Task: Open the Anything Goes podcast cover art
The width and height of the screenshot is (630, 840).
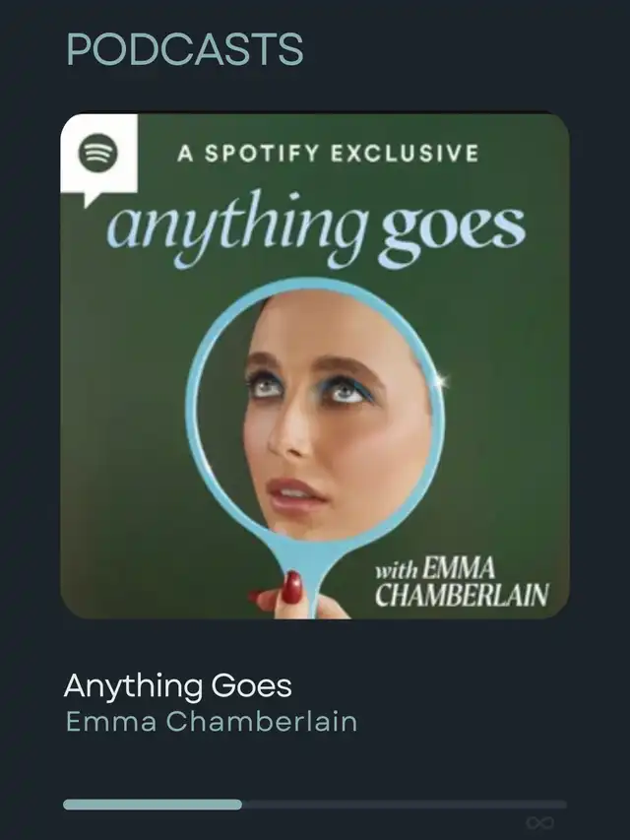Action: coord(314,366)
